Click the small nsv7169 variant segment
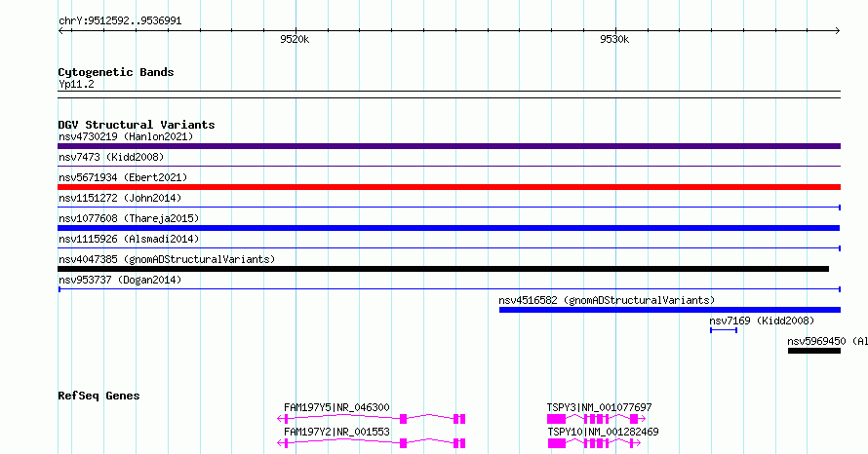Image resolution: width=868 pixels, height=454 pixels. (724, 330)
